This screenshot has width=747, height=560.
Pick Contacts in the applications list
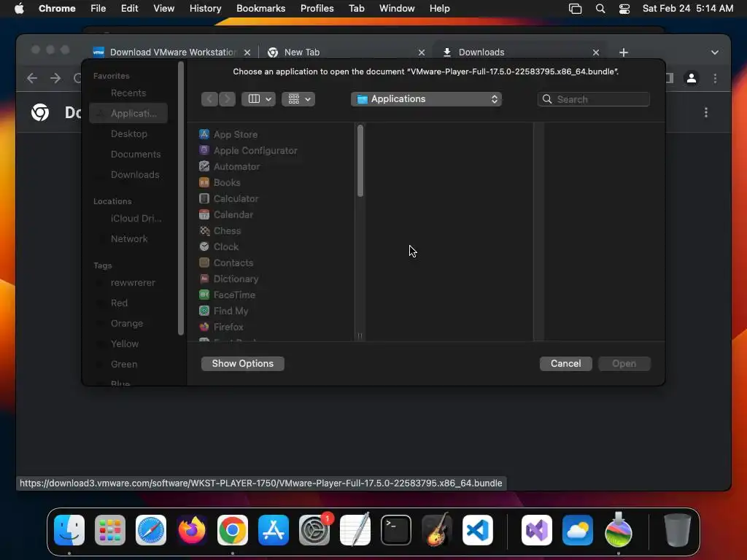pyautogui.click(x=226, y=262)
